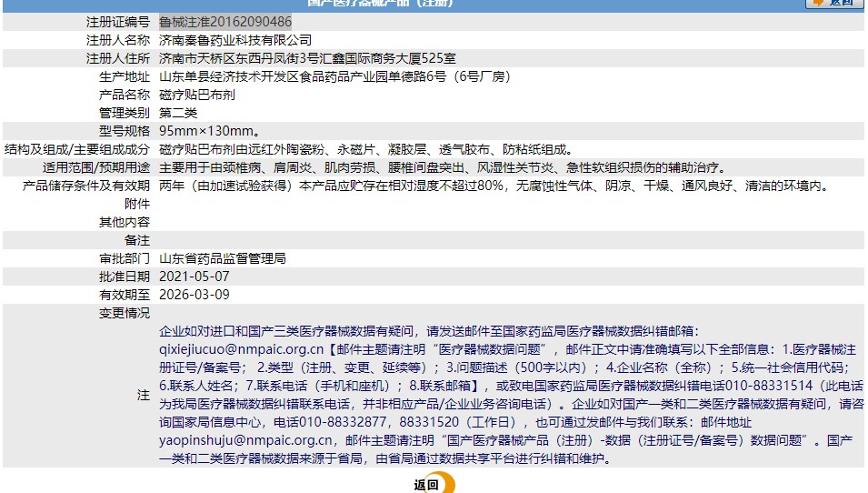
Task: Click the 注册人住所 label
Action: 118,58
